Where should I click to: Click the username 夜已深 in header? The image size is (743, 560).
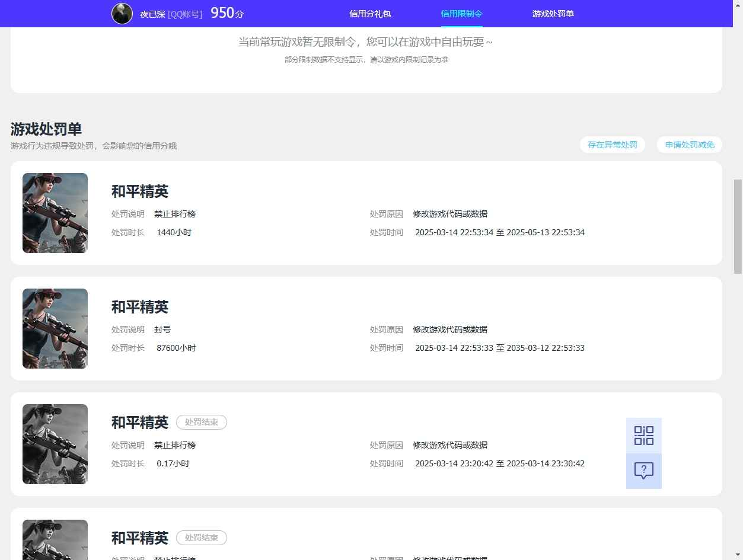[152, 14]
